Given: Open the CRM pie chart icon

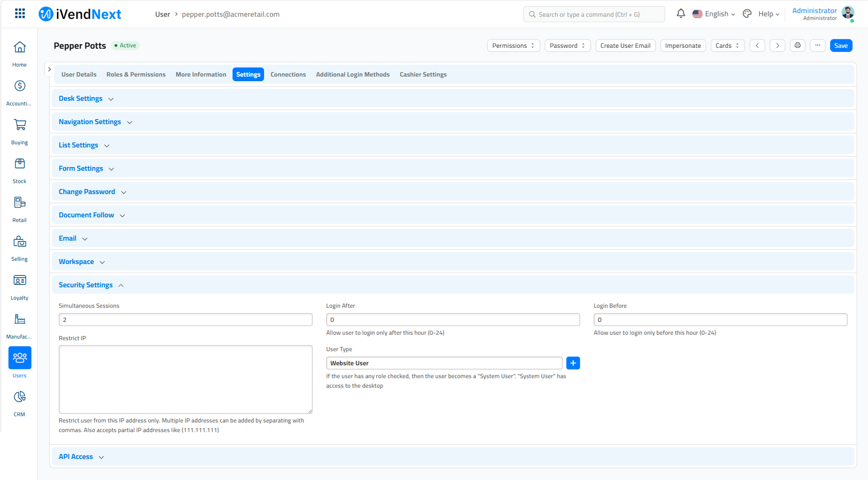Looking at the screenshot, I should pos(19,397).
